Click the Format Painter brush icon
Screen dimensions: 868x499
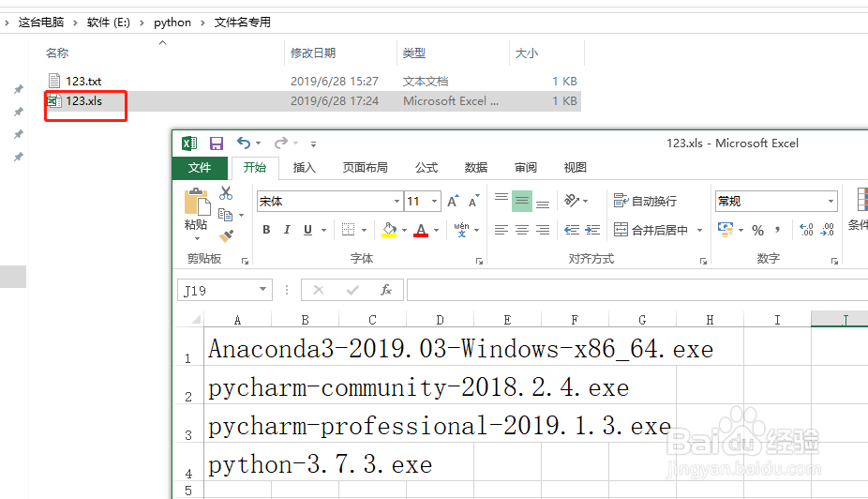[x=226, y=236]
